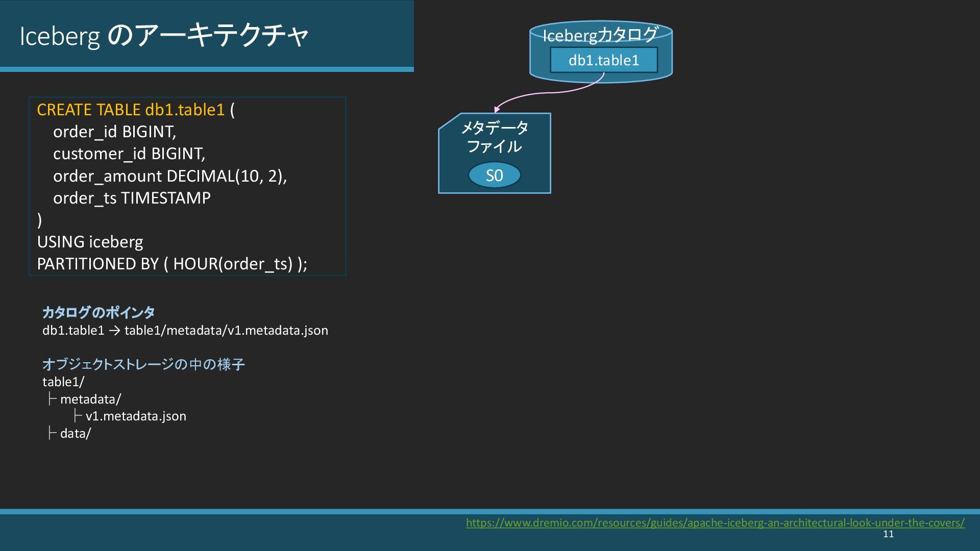Click the Icebergカタログ label text
This screenshot has width=980, height=551.
(600, 35)
